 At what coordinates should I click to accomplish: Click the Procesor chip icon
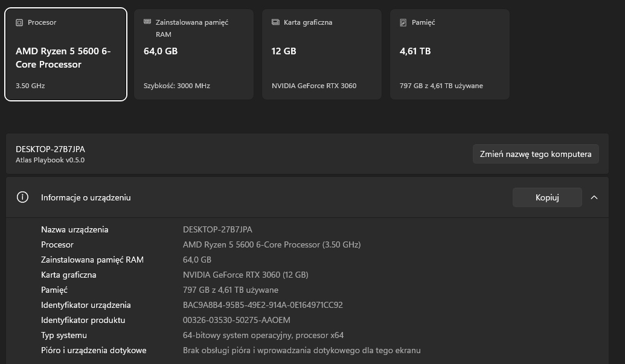coord(19,23)
